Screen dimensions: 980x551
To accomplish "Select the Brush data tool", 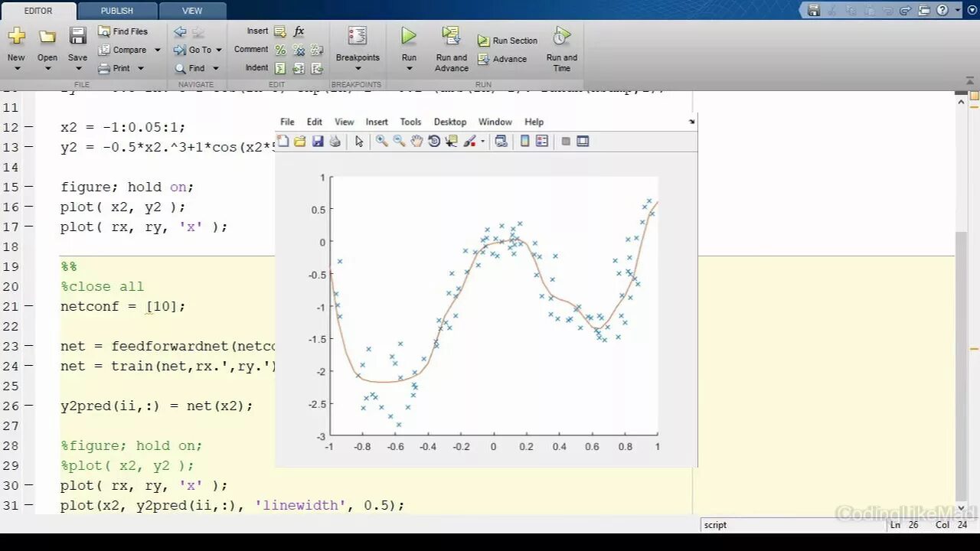I will pyautogui.click(x=469, y=141).
